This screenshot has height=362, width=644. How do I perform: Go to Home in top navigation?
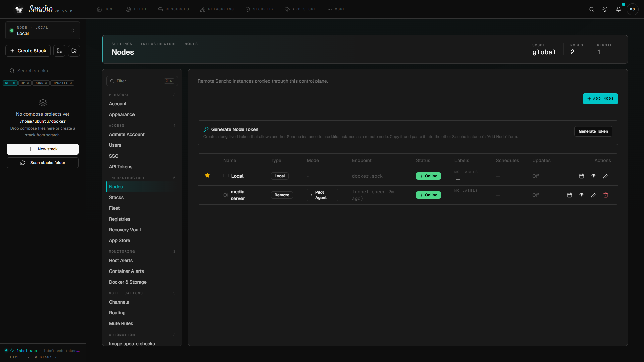tap(106, 9)
